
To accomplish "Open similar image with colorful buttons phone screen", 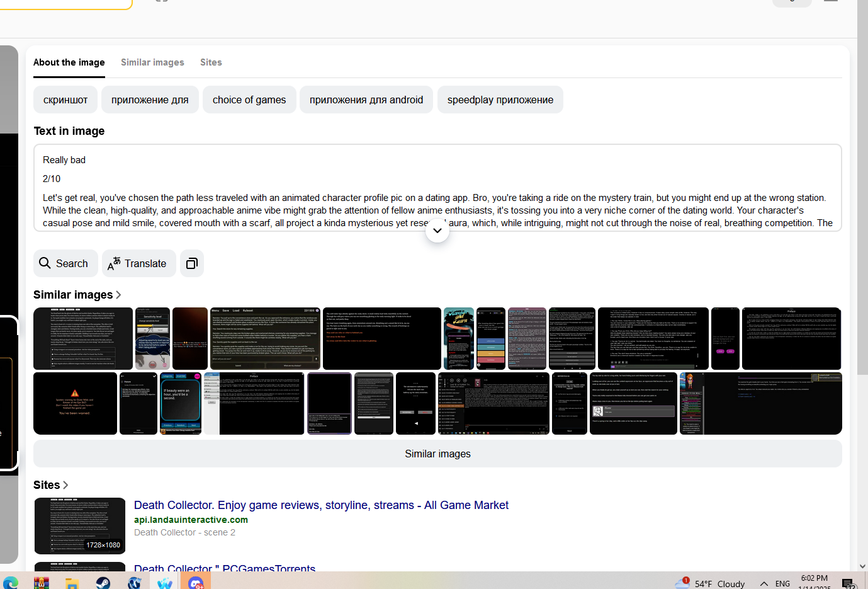I will point(491,338).
